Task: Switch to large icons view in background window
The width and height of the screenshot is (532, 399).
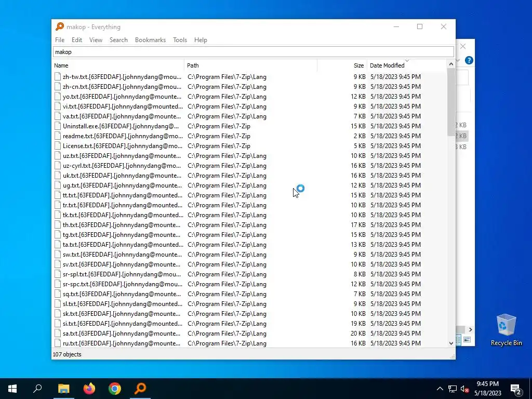Action: tap(467, 340)
